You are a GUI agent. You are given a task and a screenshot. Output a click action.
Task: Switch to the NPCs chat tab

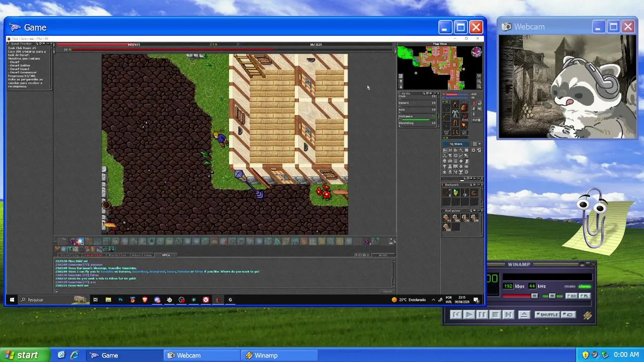(x=166, y=255)
